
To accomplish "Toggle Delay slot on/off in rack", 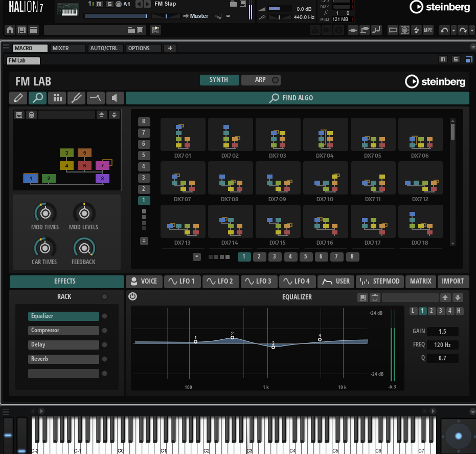I will pyautogui.click(x=104, y=344).
